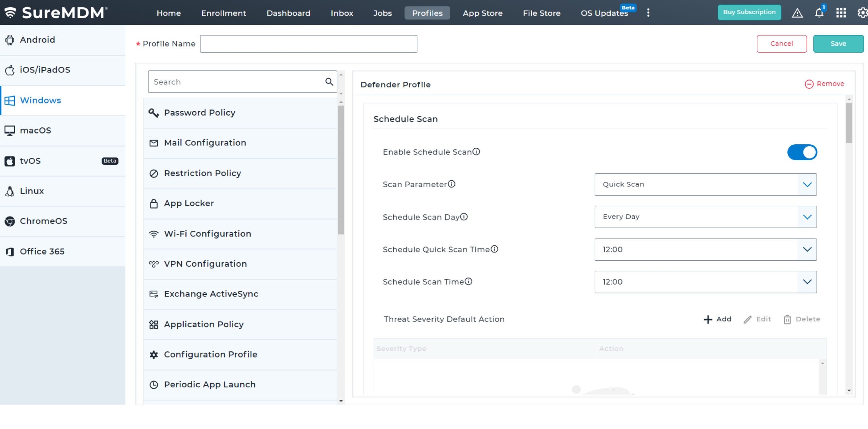868x429 pixels.
Task: Click the Periodic App Launch clock icon
Action: pos(154,385)
